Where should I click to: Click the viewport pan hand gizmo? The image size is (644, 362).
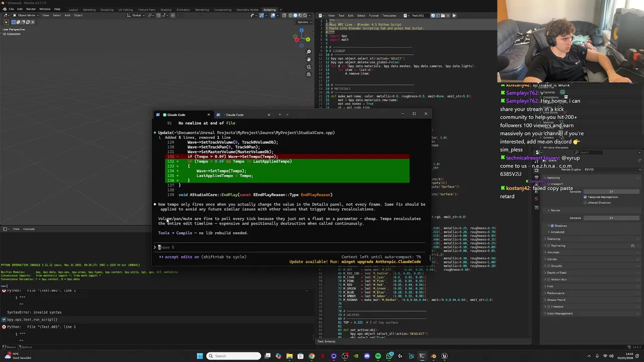[x=308, y=59]
